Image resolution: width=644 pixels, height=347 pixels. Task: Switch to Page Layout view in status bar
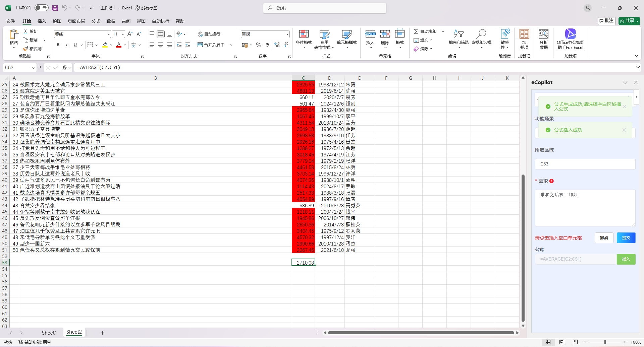561,342
